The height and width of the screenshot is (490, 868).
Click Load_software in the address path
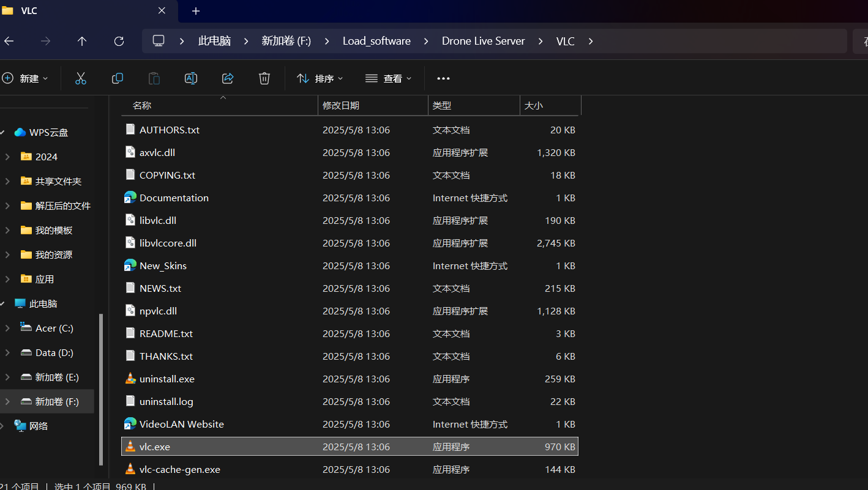tap(376, 41)
